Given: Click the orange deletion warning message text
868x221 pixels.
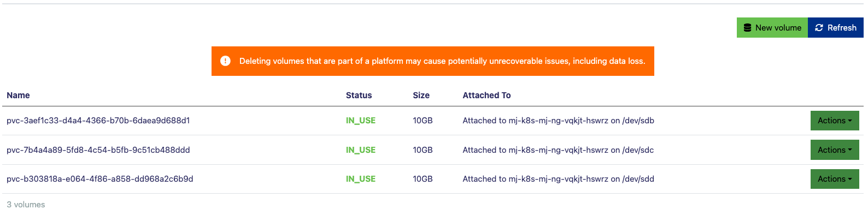Looking at the screenshot, I should pos(442,61).
